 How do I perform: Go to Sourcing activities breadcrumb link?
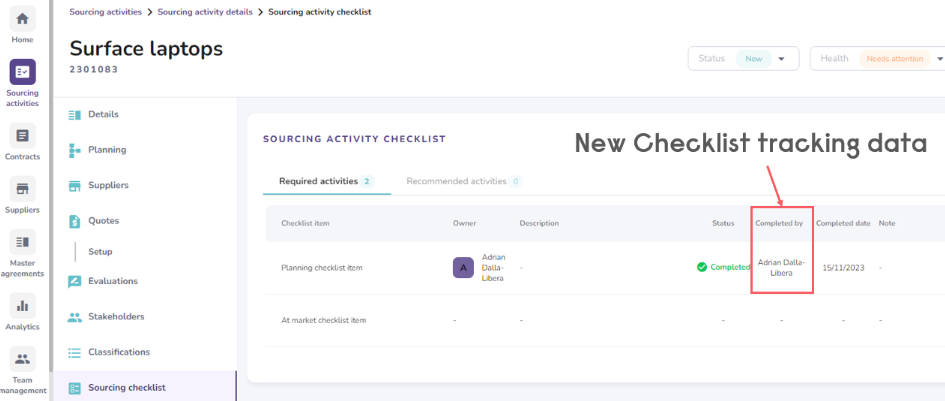pyautogui.click(x=105, y=11)
